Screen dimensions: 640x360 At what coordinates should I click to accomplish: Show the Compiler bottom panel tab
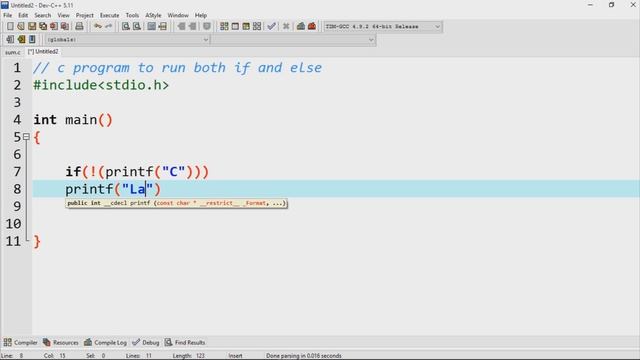tap(20, 342)
